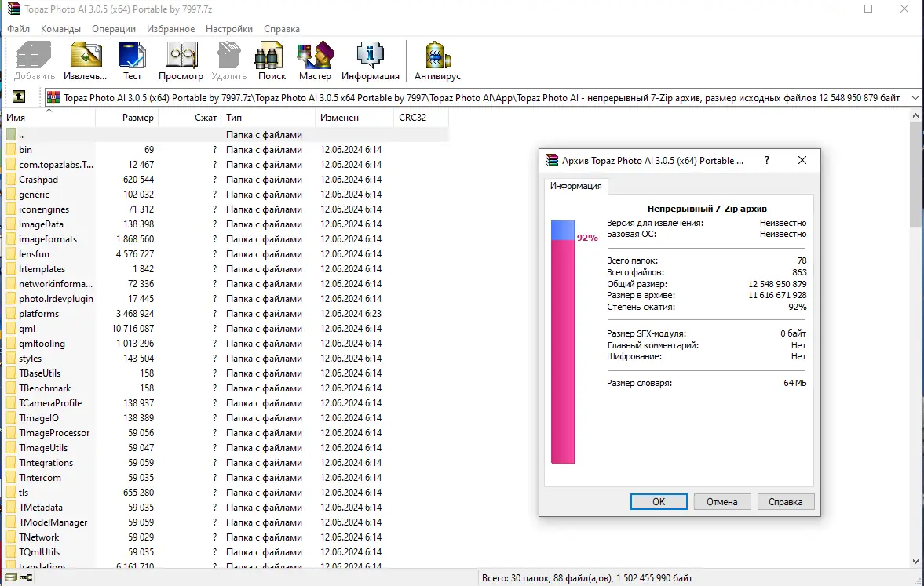924x586 pixels.
Task: Open the Настройки menu
Action: pos(228,29)
